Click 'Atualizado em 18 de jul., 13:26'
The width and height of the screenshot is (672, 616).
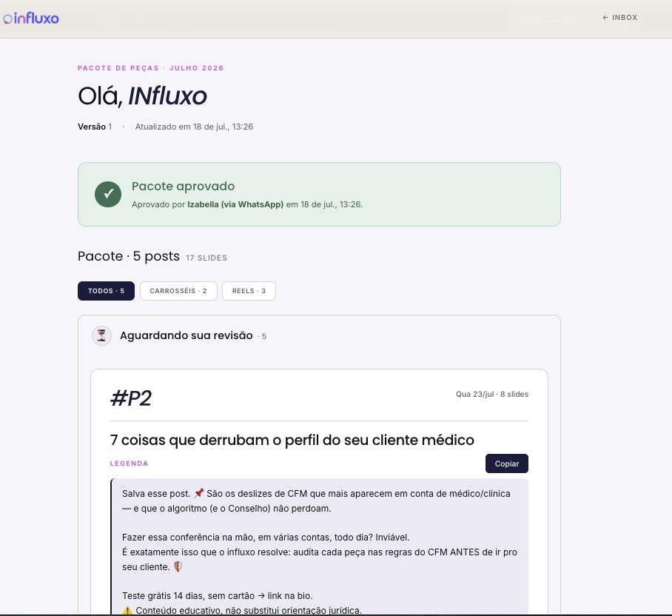[x=194, y=127]
